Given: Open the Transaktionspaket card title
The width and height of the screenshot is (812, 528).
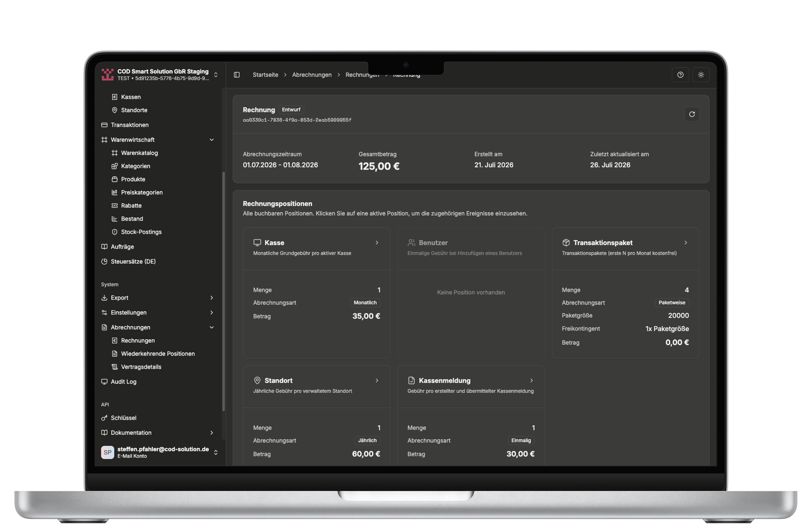Looking at the screenshot, I should tap(603, 243).
